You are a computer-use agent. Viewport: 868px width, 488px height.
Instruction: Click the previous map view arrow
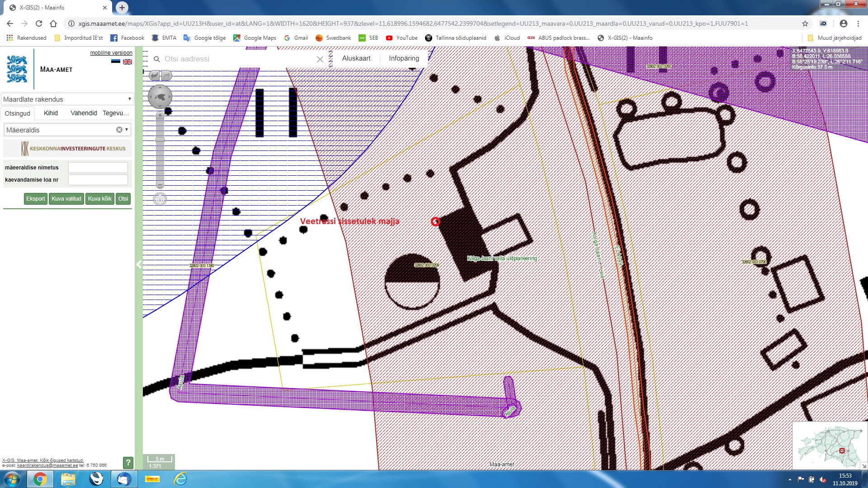pos(155,75)
